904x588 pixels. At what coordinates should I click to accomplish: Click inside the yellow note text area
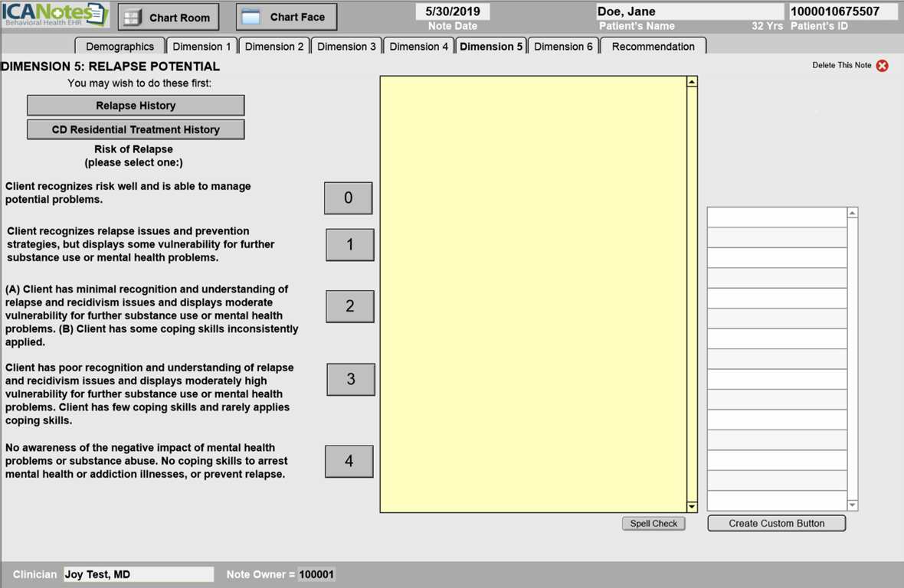532,294
